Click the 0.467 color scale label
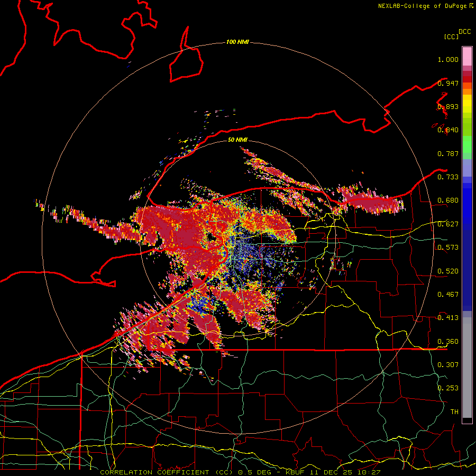Image resolution: width=476 pixels, height=476 pixels. (x=448, y=294)
